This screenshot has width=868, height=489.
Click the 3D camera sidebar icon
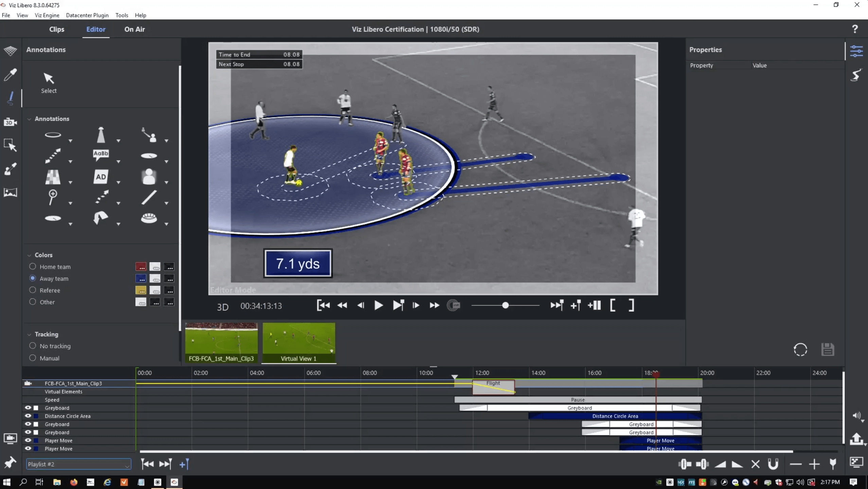click(x=10, y=122)
